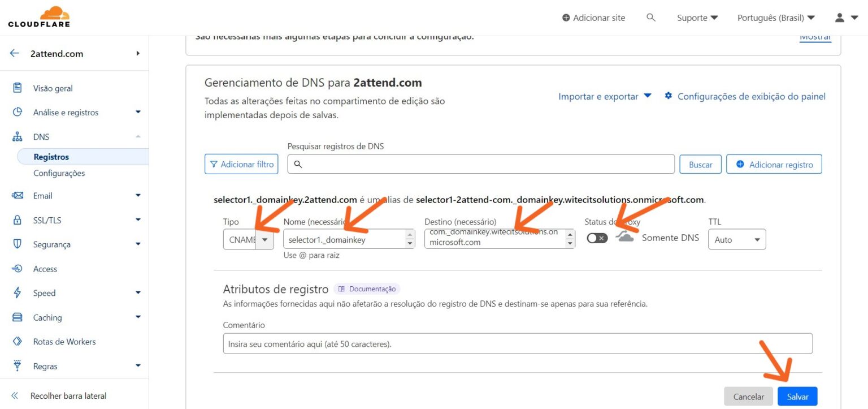This screenshot has width=868, height=409.
Task: Open the Caching section icon
Action: coord(18,317)
